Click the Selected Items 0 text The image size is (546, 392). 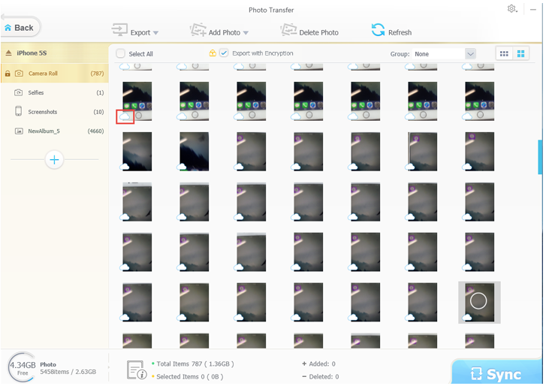pos(190,377)
